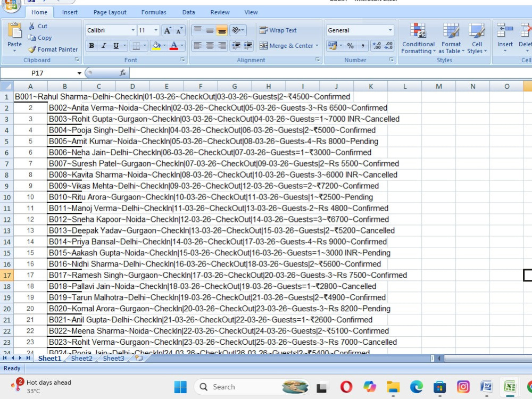Open Font Color dropdown arrow
Image resolution: width=532 pixels, height=399 pixels.
tap(182, 45)
